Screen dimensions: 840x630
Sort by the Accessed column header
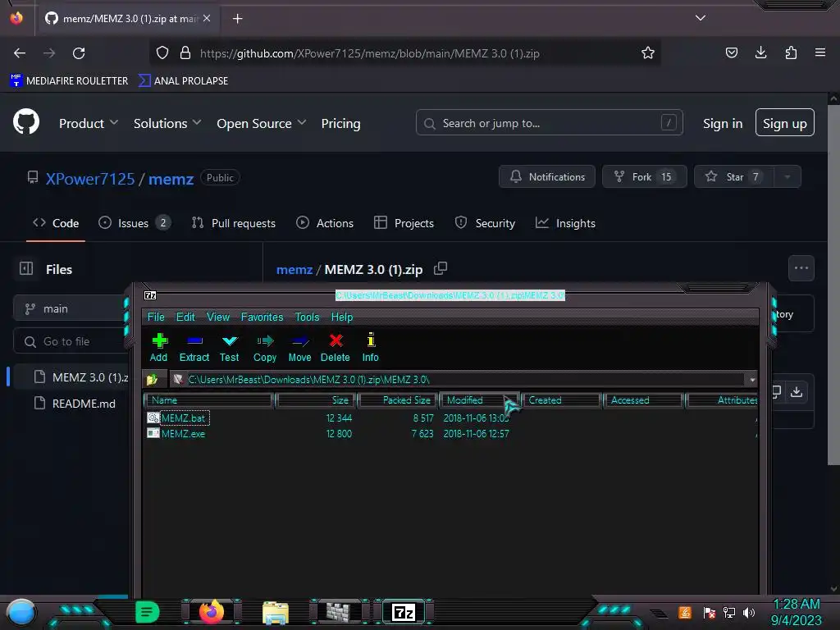tap(643, 400)
